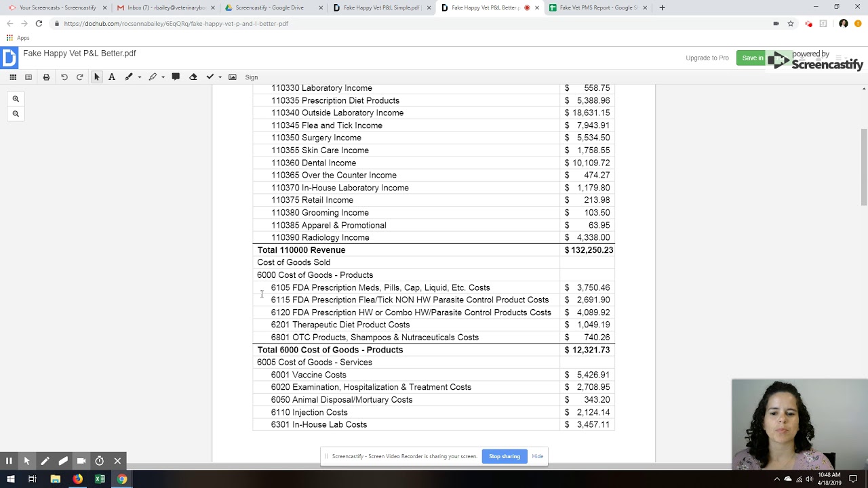Select the pointer arrow tool
Screen dimensions: 868x488
[96, 77]
